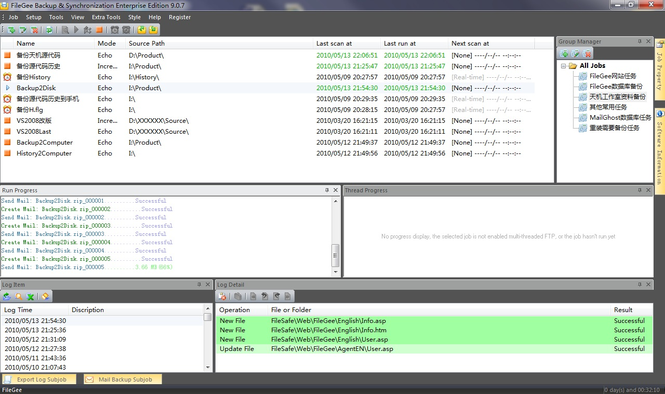Click the Export Log Subjob button
Screen dimensions: 665x394
pyautogui.click(x=39, y=379)
